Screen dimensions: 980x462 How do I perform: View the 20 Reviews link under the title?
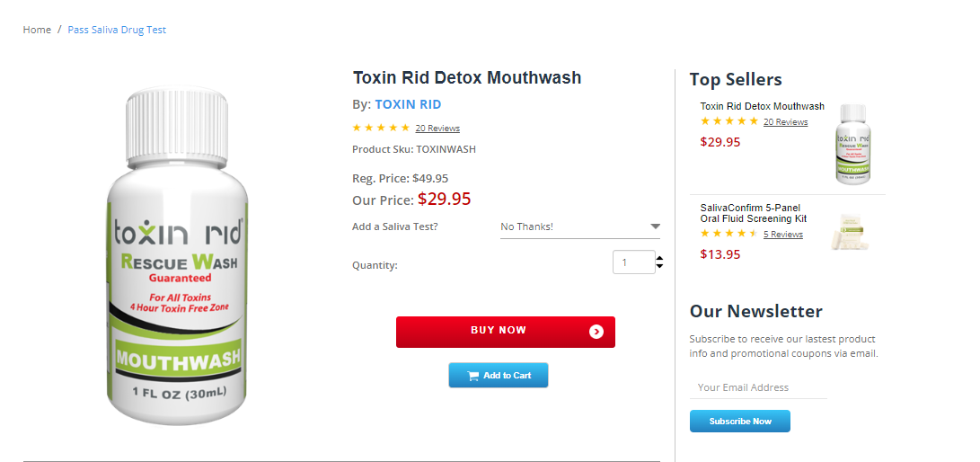pyautogui.click(x=437, y=129)
